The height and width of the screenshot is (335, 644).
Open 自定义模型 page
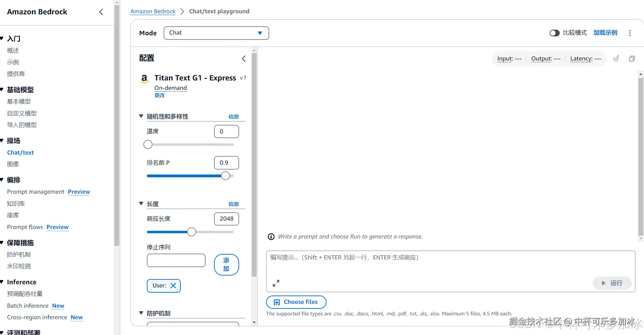point(22,113)
